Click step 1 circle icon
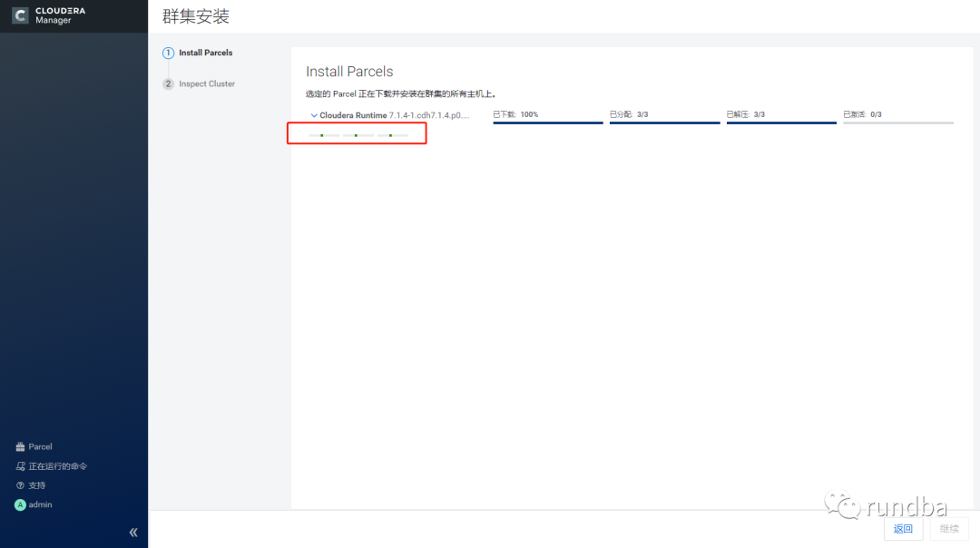 coord(168,54)
